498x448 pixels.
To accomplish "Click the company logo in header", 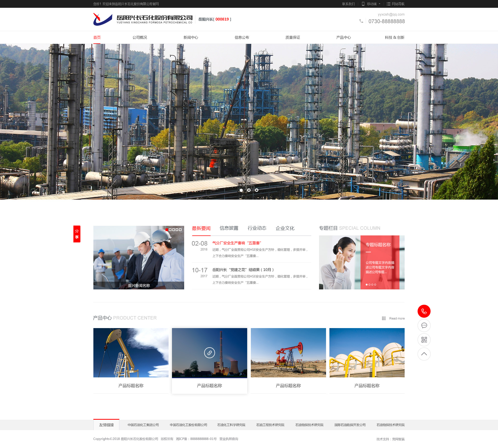I will (x=103, y=19).
